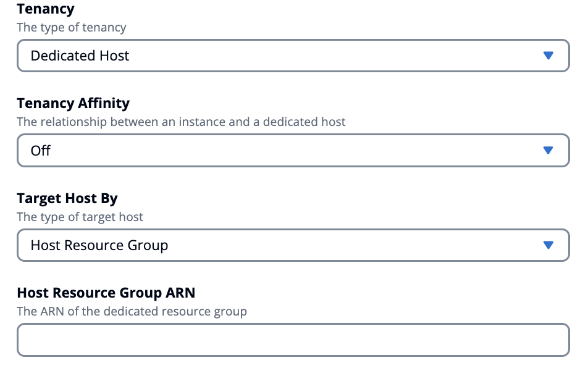Click the Tenancy Affinity bold label
Viewport: 588px width, 368px height.
click(x=73, y=103)
